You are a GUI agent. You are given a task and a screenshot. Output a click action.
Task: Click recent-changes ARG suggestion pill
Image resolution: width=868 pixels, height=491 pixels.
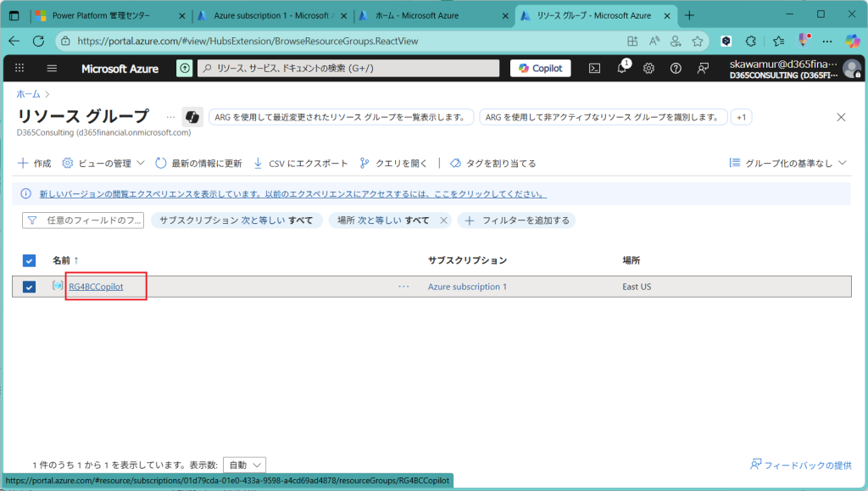pos(341,117)
